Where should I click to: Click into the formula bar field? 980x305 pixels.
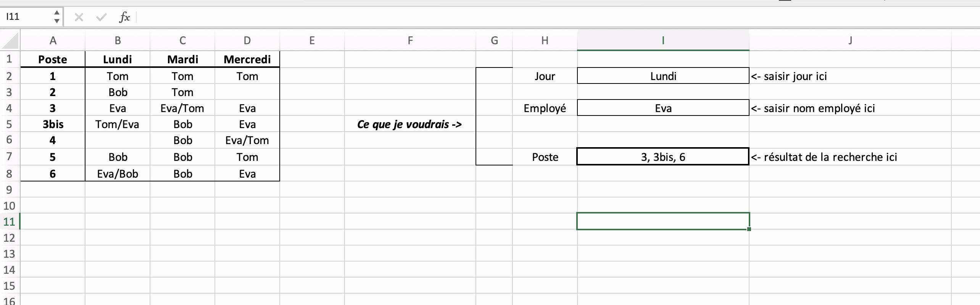pyautogui.click(x=534, y=17)
